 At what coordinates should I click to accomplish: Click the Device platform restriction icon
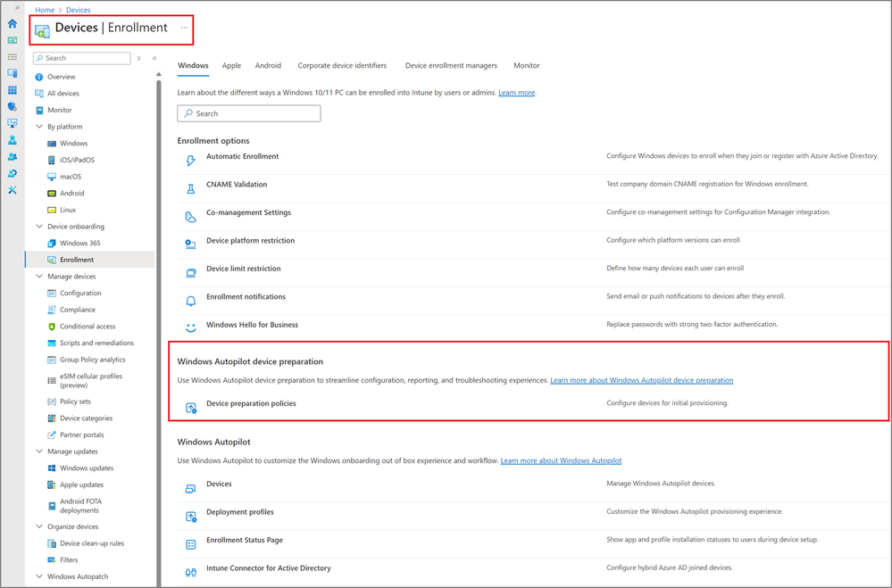[190, 244]
